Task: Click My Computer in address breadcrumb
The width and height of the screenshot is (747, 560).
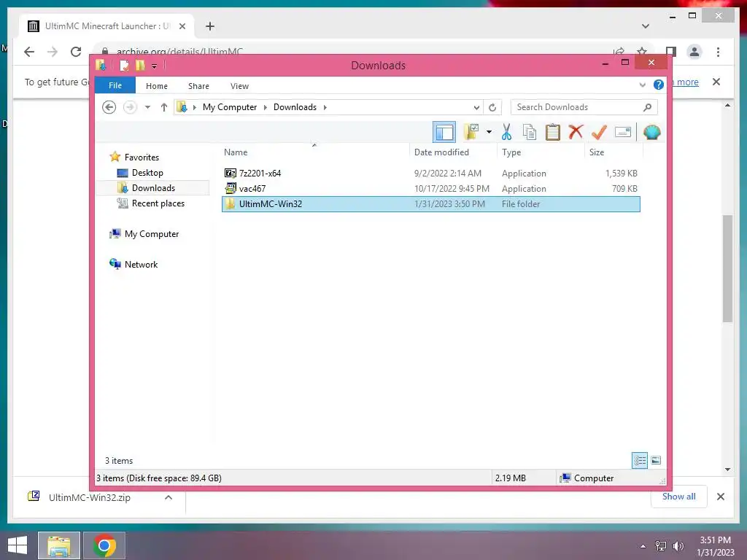Action: [230, 107]
